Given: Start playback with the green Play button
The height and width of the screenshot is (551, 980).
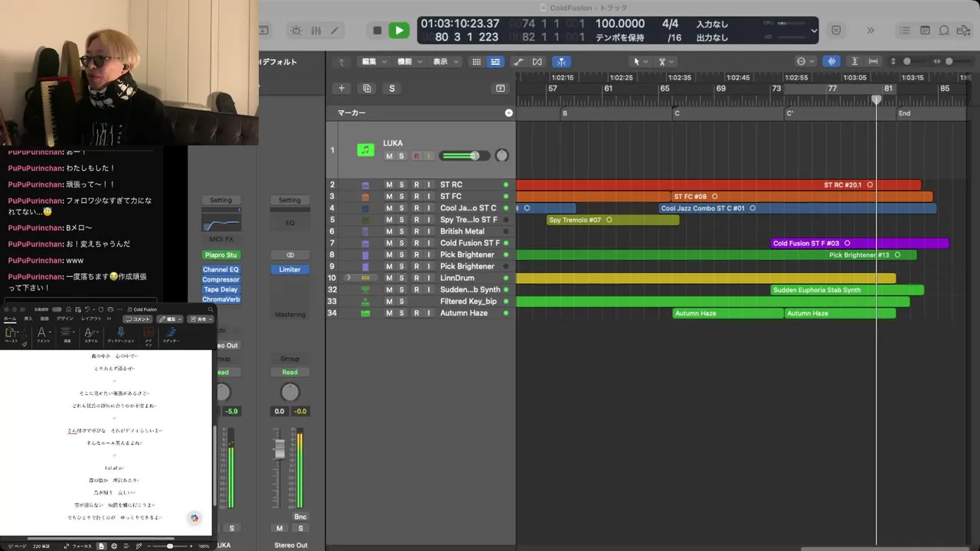Looking at the screenshot, I should pyautogui.click(x=399, y=31).
